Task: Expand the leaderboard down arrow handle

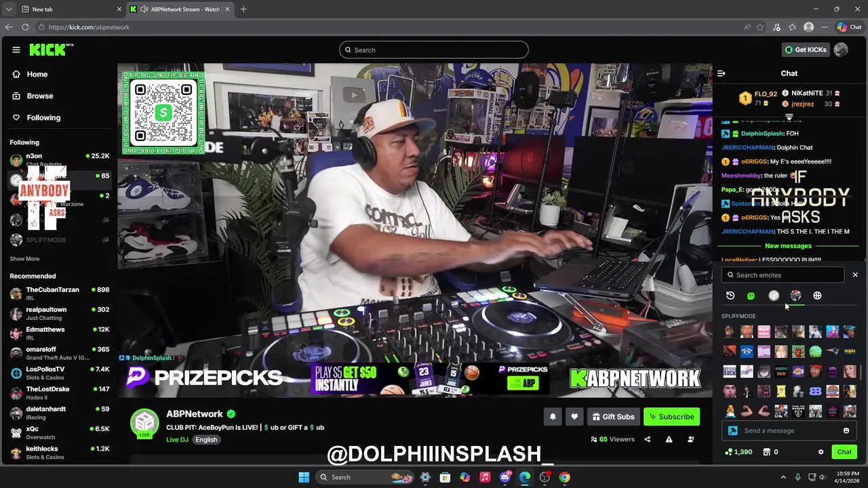Action: 789,117
